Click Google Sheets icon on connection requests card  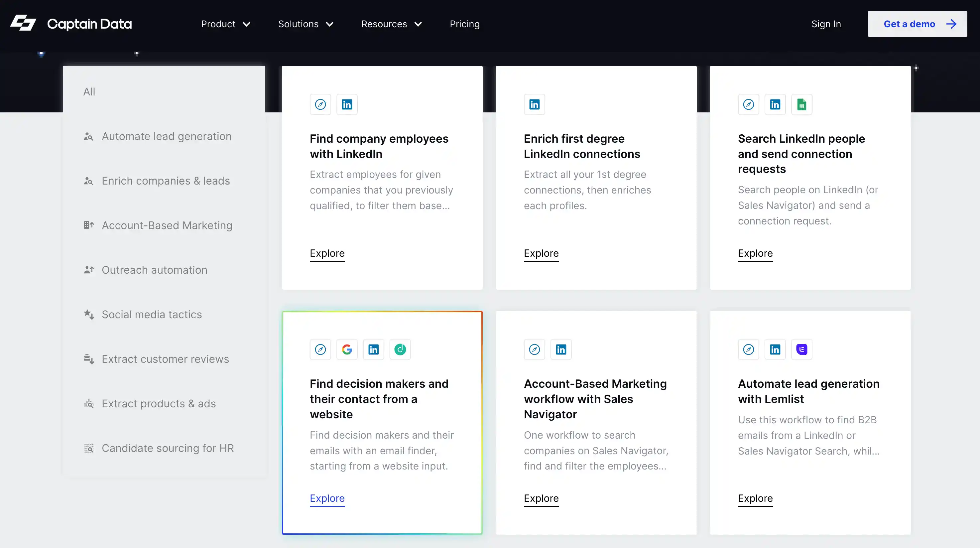(801, 104)
